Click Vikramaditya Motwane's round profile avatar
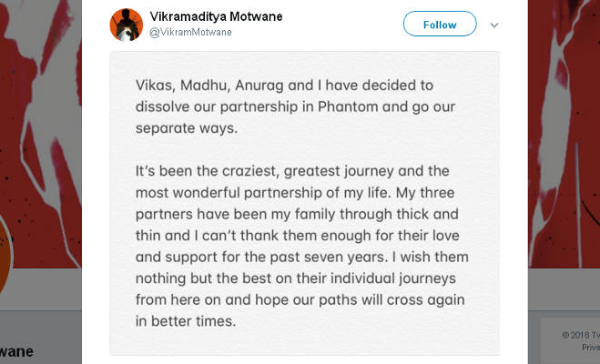The width and height of the screenshot is (600, 364). tap(126, 25)
